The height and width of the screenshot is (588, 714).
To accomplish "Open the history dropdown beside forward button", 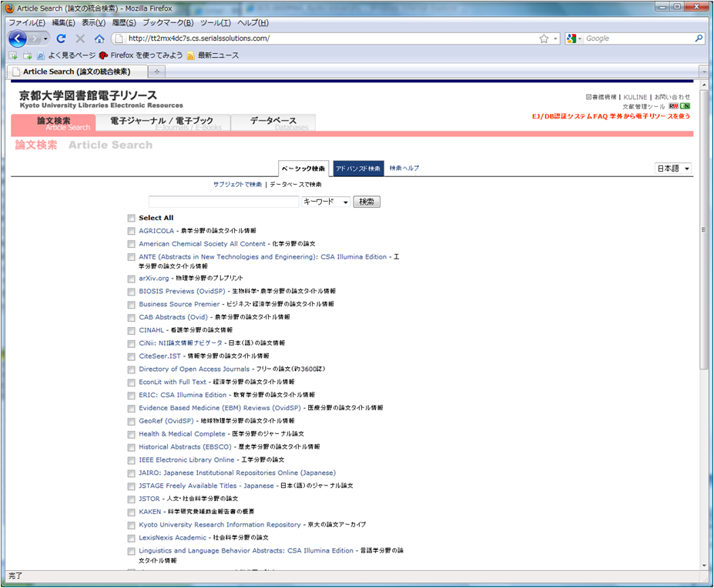I will point(45,38).
